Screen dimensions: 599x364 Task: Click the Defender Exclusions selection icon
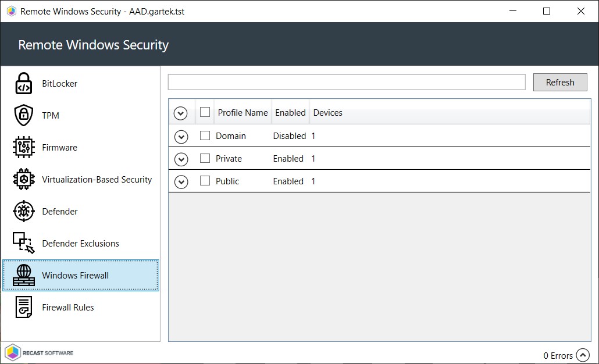[x=24, y=243]
